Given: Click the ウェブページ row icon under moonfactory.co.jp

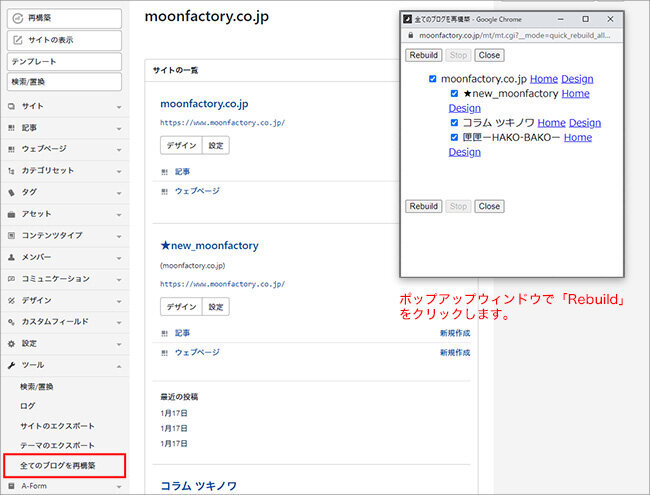Looking at the screenshot, I should [x=165, y=192].
